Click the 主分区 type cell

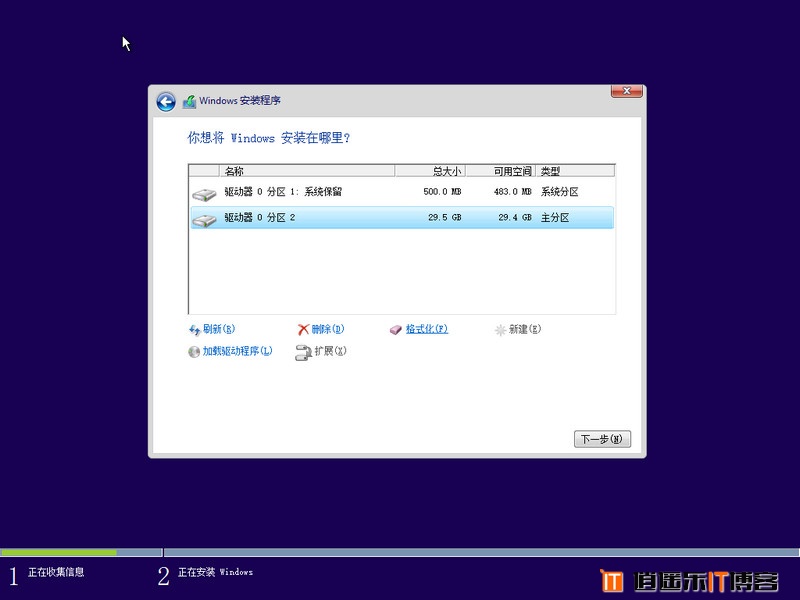(555, 217)
